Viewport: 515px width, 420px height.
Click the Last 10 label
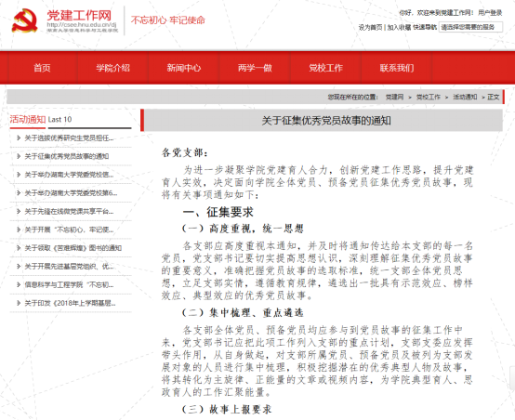[59, 120]
